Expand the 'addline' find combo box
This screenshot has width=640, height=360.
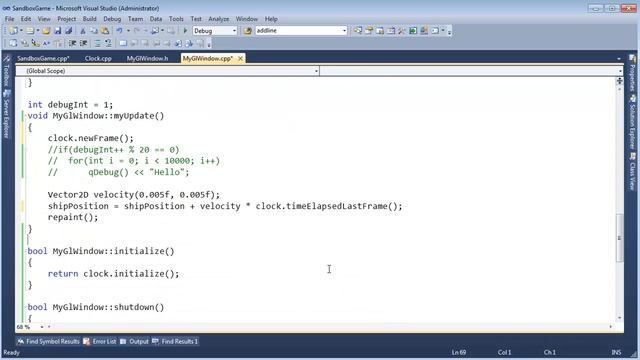pyautogui.click(x=344, y=31)
